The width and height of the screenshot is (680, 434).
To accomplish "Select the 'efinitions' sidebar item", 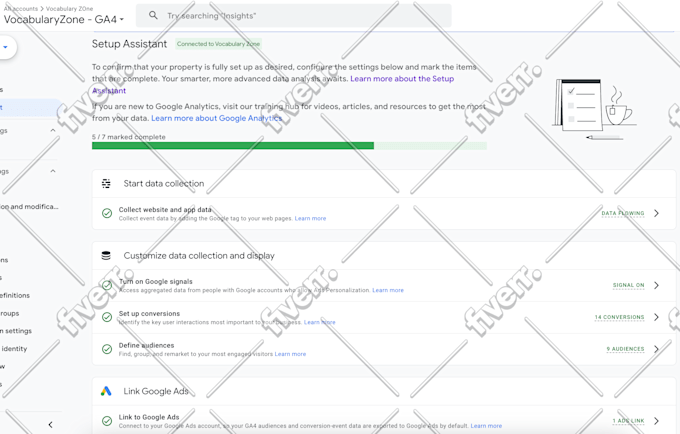I will 15,295.
